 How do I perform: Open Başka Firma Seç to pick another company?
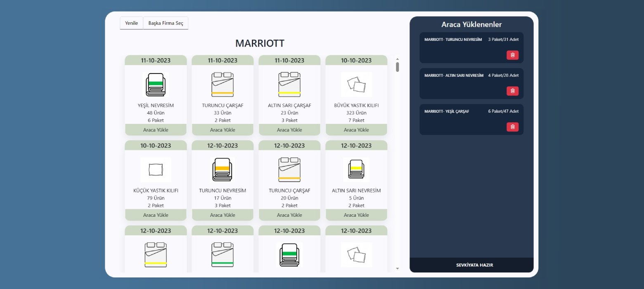point(166,23)
